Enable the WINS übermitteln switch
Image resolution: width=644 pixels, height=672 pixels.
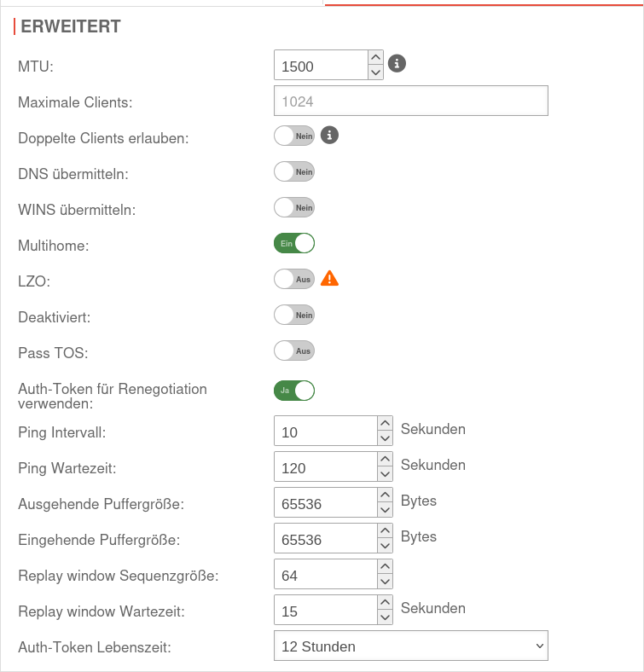click(x=294, y=207)
